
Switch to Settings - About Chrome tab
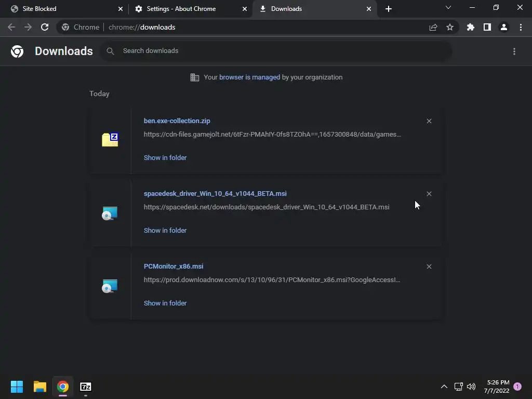click(x=190, y=9)
